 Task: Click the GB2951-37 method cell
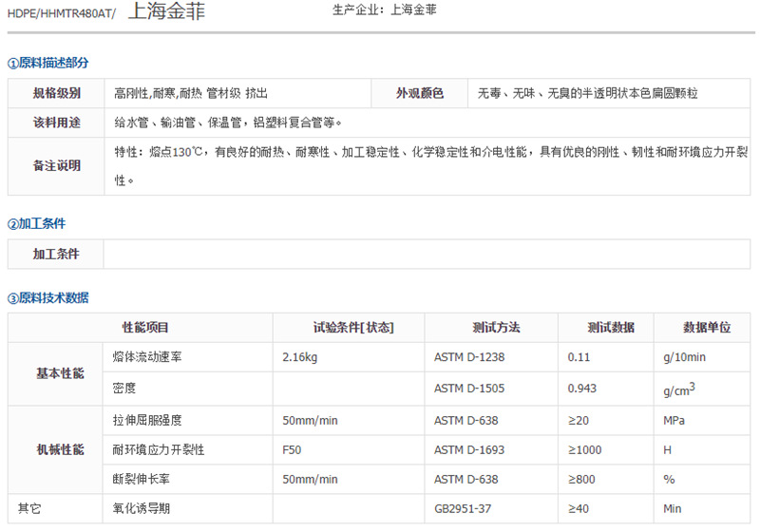point(491,508)
